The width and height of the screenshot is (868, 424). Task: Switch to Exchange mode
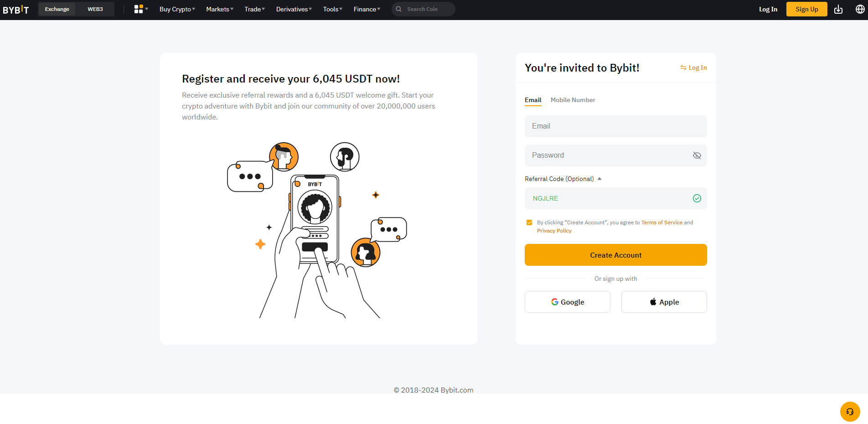57,9
